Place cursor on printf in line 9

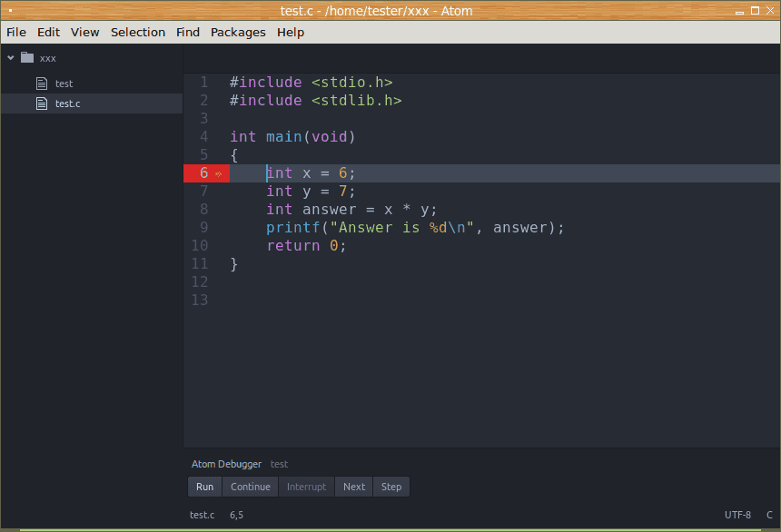pos(292,228)
